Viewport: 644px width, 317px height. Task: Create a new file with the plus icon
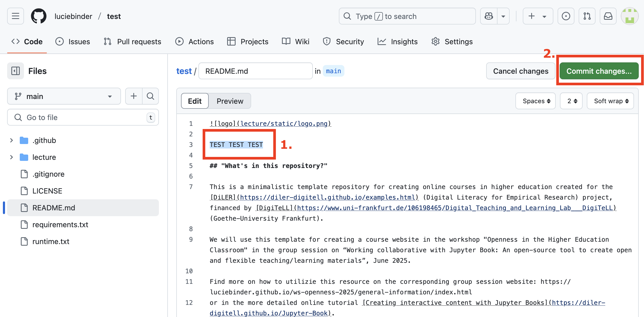[x=134, y=96]
